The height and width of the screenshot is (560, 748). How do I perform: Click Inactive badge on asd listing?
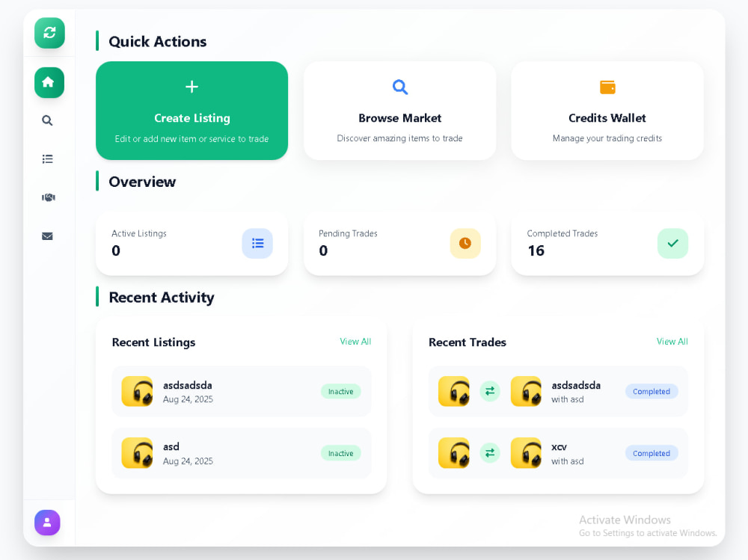340,453
